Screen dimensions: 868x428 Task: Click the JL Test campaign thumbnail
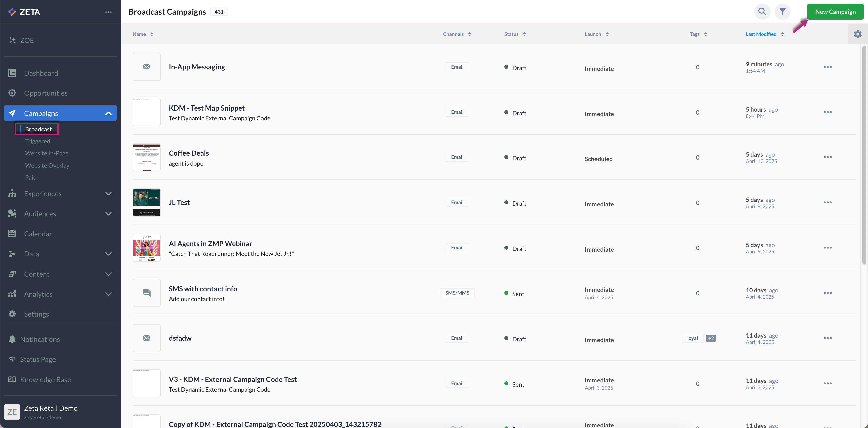tap(147, 202)
